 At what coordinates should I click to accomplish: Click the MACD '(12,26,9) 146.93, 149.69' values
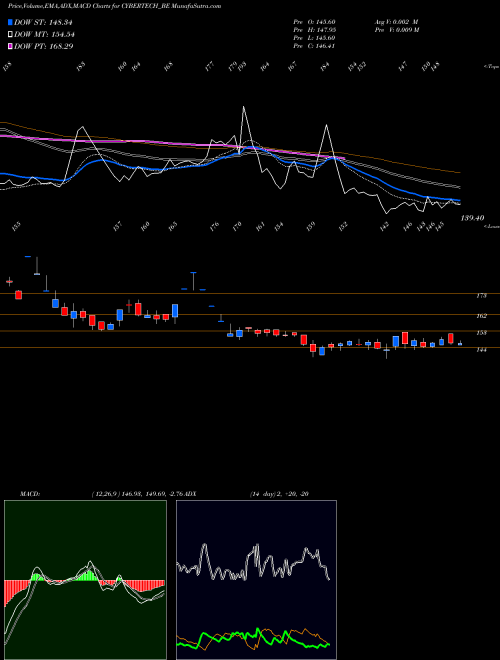point(129,494)
